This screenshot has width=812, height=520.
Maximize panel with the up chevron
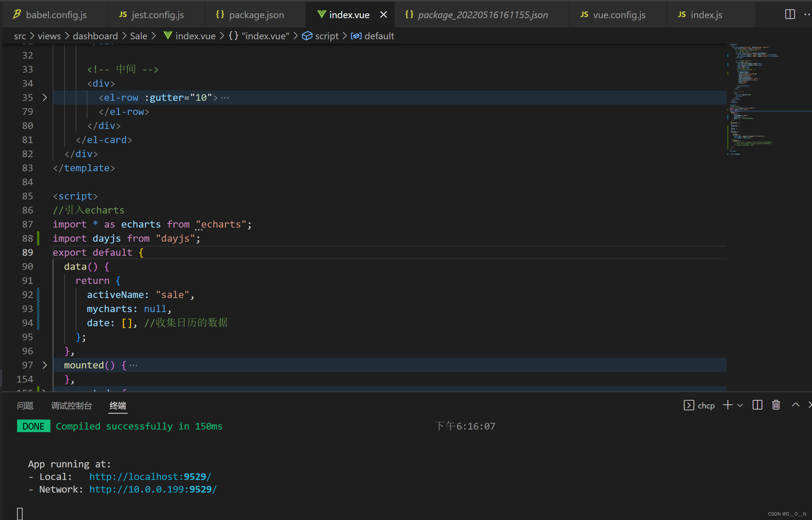(x=795, y=405)
